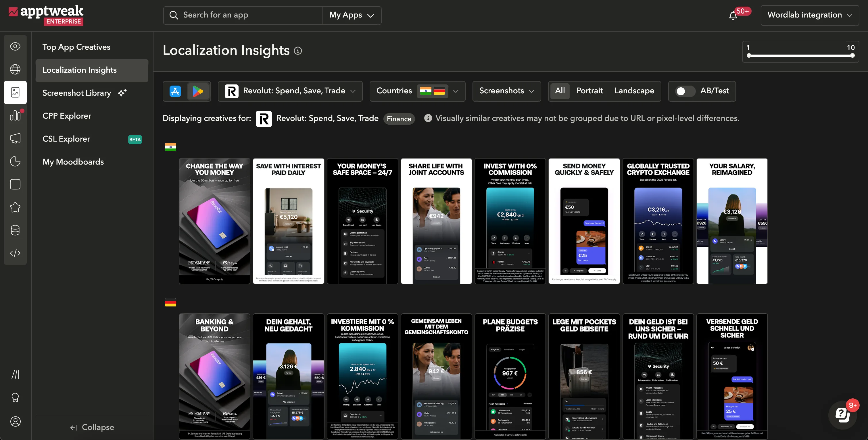
Task: Click the Localization Insights info icon
Action: tap(298, 51)
